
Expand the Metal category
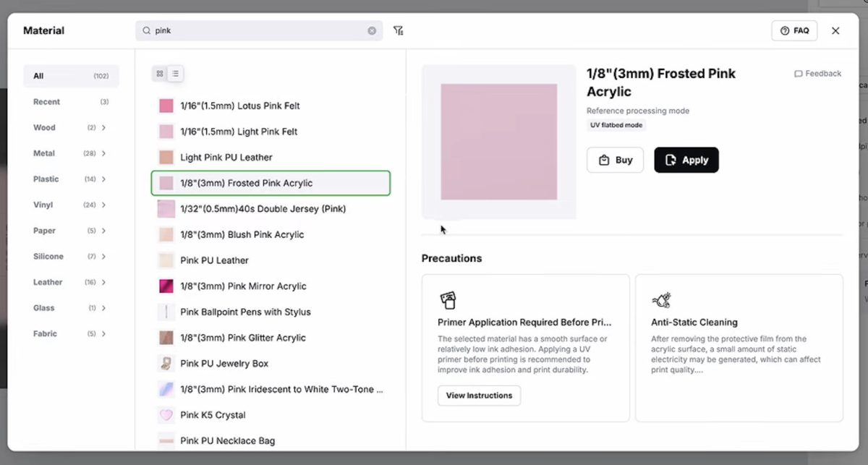tap(103, 153)
